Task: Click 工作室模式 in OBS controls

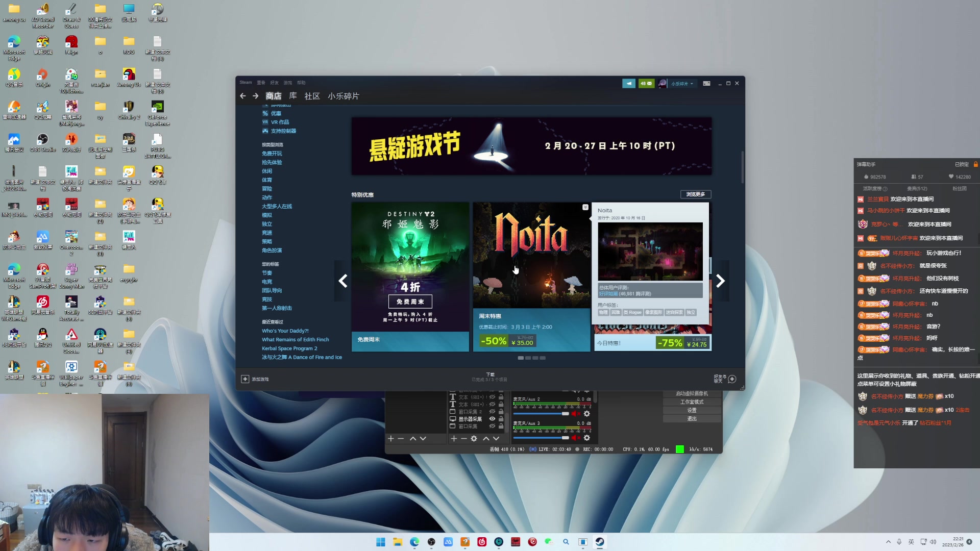Action: click(x=692, y=402)
